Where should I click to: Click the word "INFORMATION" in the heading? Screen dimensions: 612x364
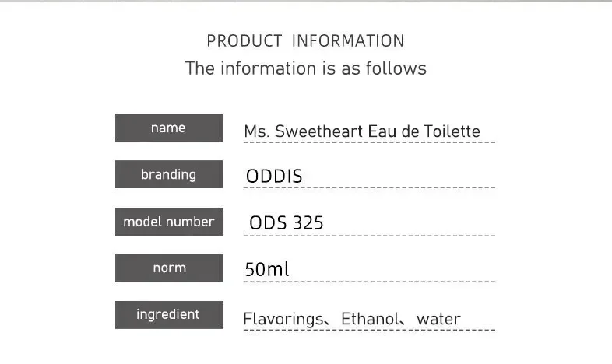click(348, 41)
